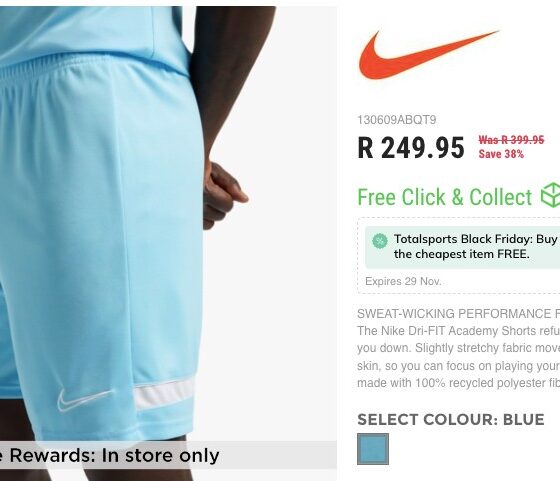Click the Save 38% label
The image size is (560, 481).
tap(501, 154)
